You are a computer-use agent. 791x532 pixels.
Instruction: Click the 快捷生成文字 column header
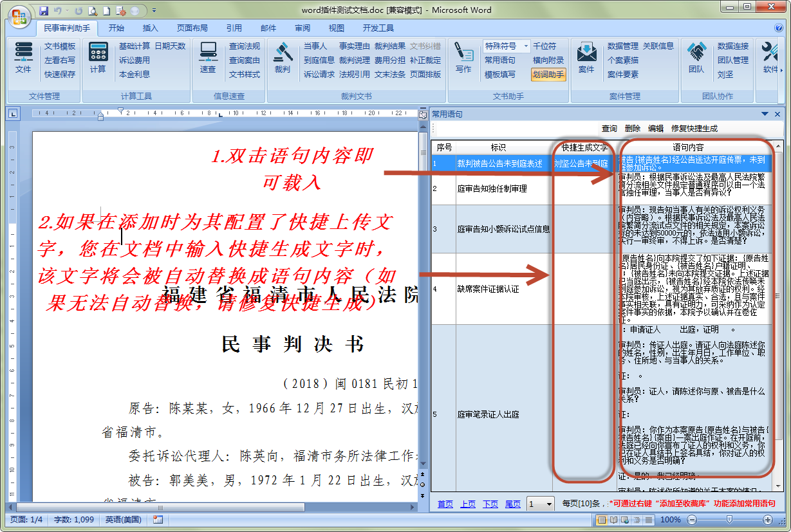(x=584, y=147)
